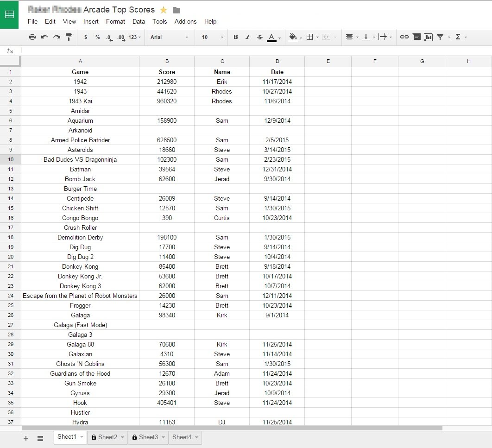Select the Paint format roller icon
Screen dimensions: 492x448
pos(69,37)
